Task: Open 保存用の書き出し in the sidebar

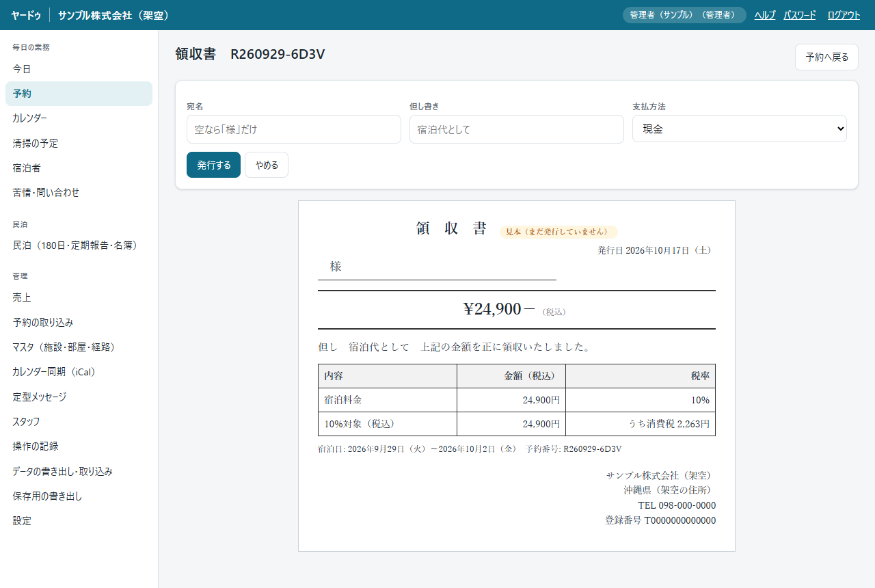Action: point(79,496)
